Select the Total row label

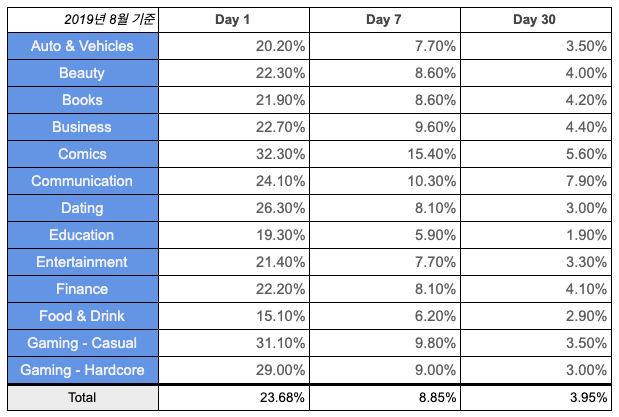pos(83,398)
